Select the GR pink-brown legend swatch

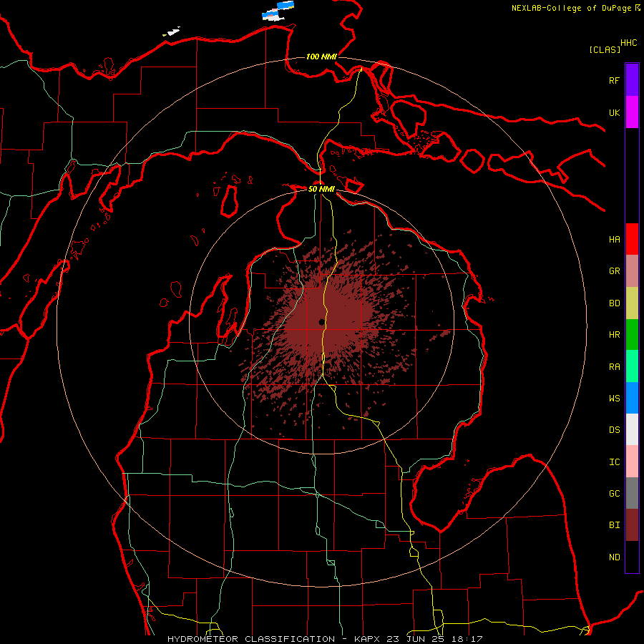pos(632,270)
